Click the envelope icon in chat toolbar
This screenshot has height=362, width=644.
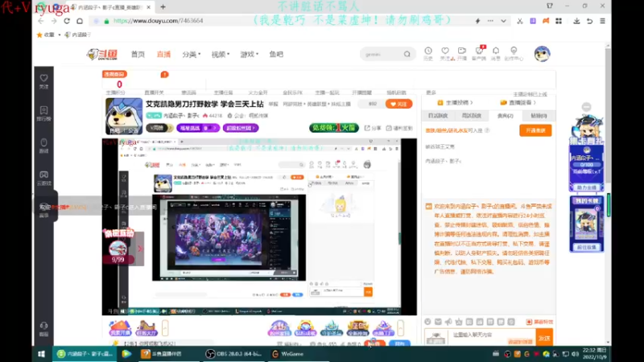[x=438, y=322]
